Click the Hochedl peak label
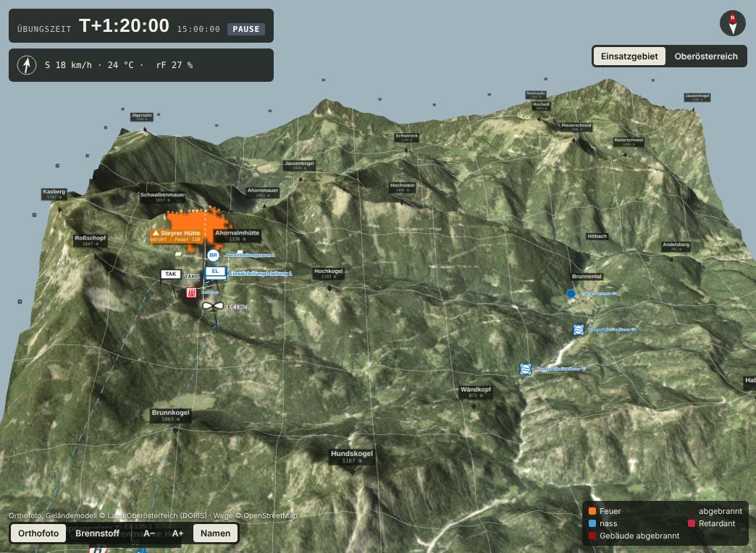756x553 pixels. tap(541, 106)
